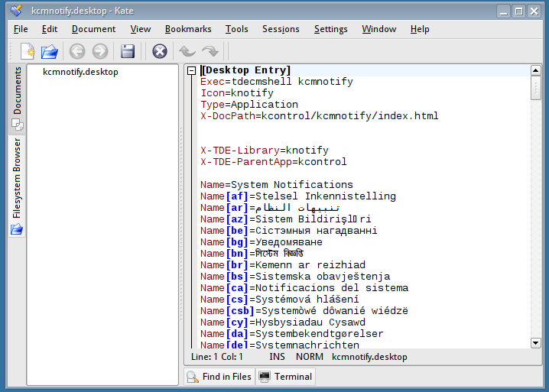Click the scrollbar up arrow
The height and width of the screenshot is (392, 549).
tap(536, 71)
